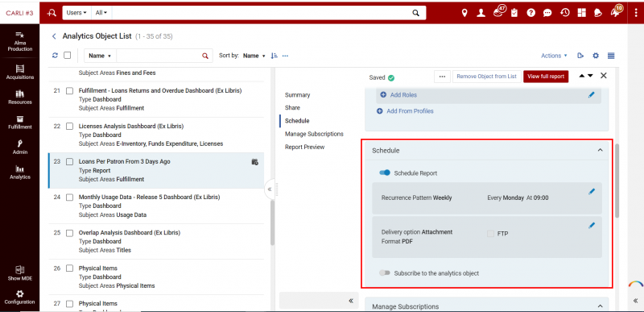Jump to Manage Subscriptions section
The height and width of the screenshot is (312, 644).
(314, 134)
